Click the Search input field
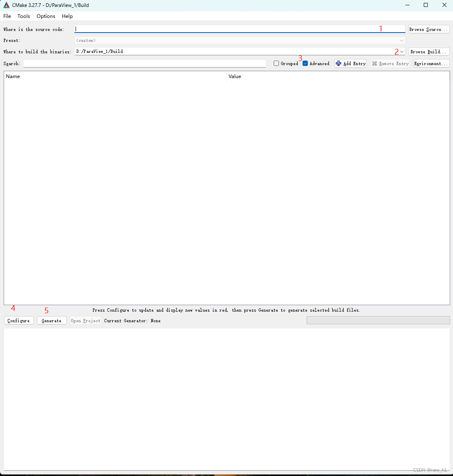 tap(145, 63)
